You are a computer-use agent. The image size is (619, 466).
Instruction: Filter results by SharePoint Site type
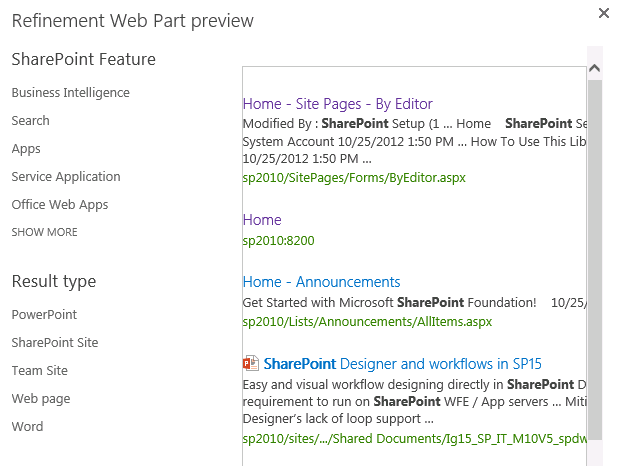[x=55, y=342]
